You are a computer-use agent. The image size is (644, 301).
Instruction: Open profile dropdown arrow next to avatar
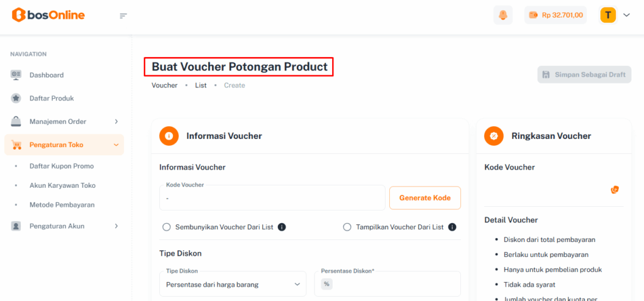tap(626, 15)
